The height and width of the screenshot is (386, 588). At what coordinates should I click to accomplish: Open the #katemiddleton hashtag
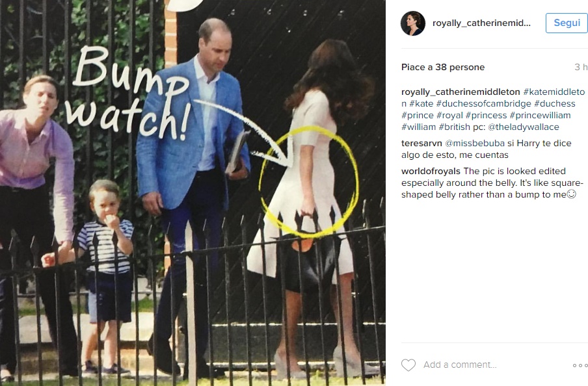pos(554,92)
